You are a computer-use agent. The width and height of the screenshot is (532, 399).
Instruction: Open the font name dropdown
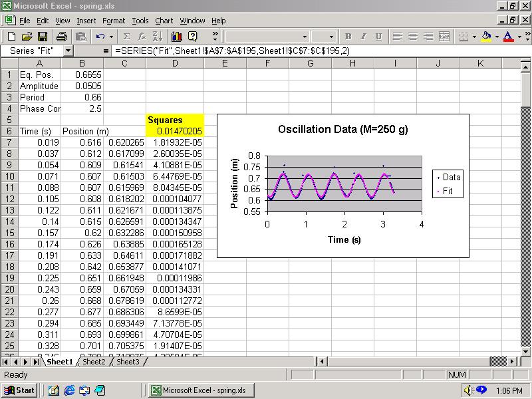tap(305, 37)
